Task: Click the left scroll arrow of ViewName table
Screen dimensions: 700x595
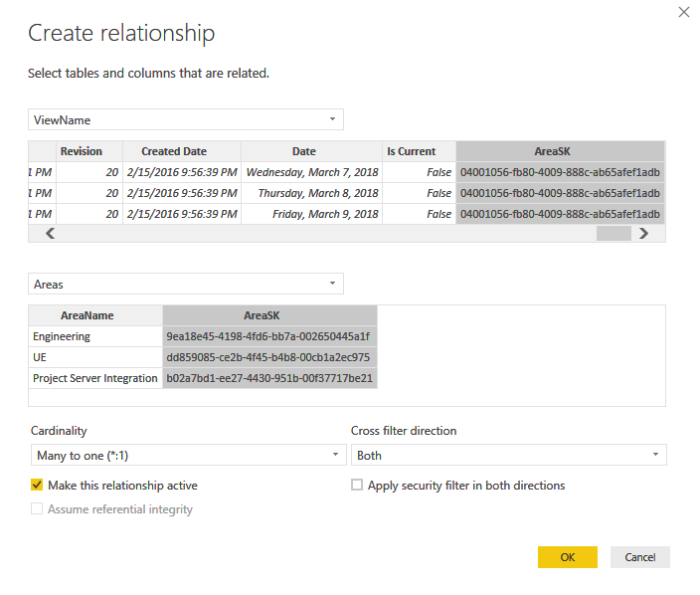Action: (50, 233)
